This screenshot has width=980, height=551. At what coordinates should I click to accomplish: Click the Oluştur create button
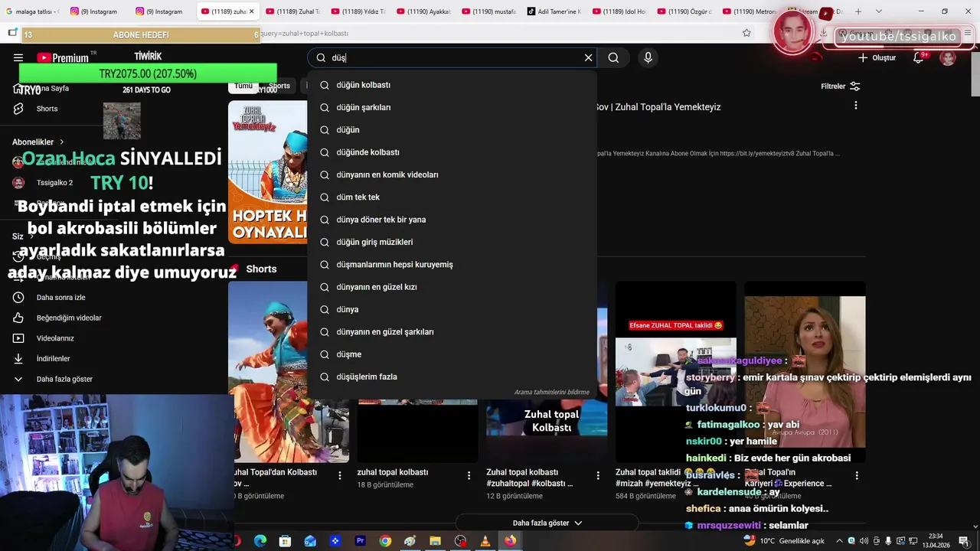tap(877, 57)
